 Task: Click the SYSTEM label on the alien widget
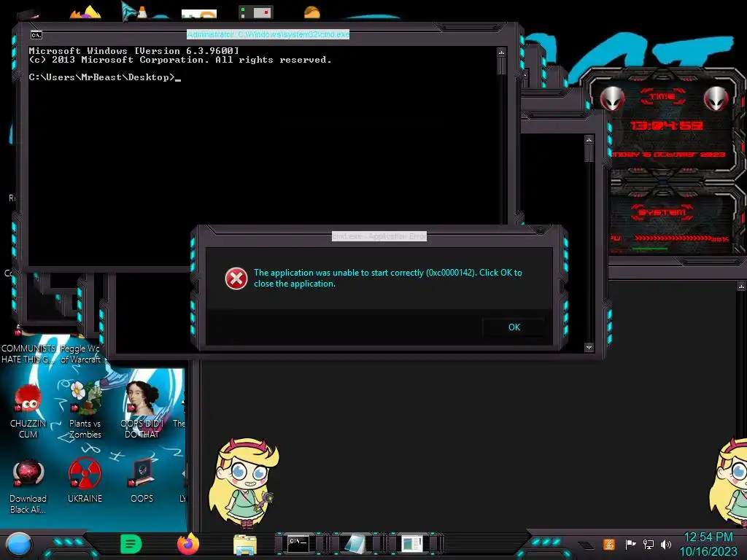click(x=662, y=212)
